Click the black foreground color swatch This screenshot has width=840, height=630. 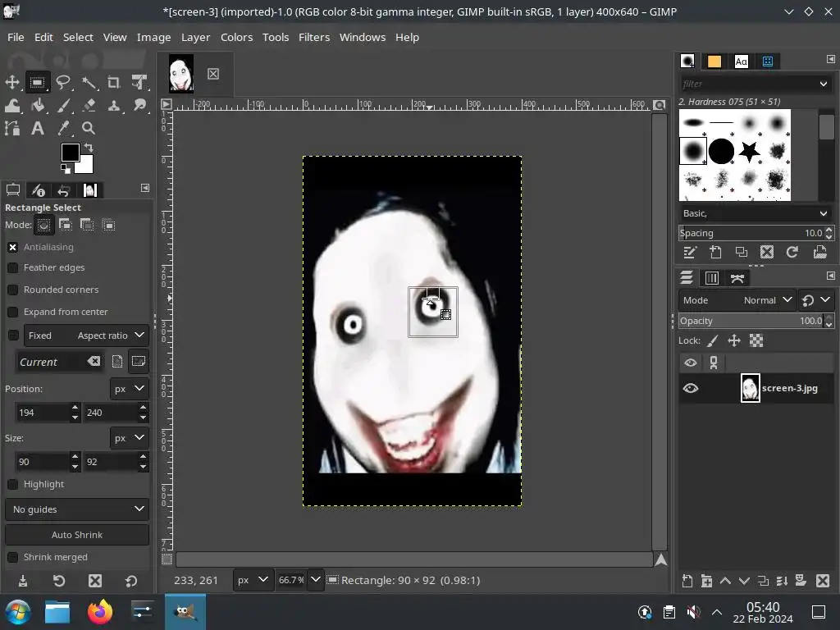[x=70, y=152]
